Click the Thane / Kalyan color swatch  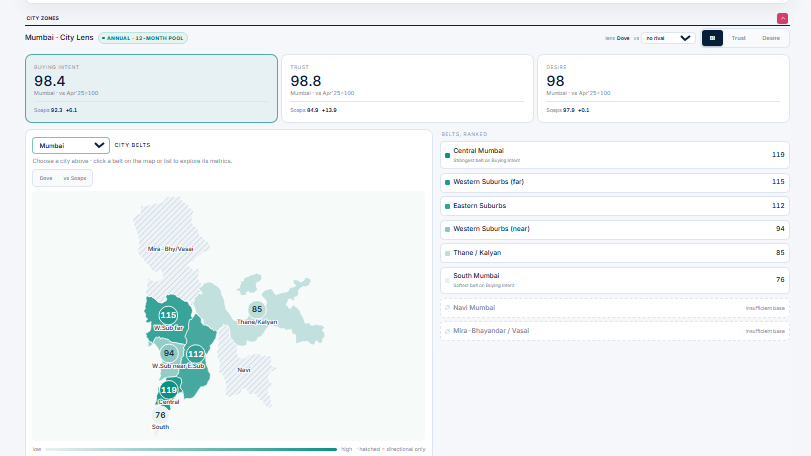pos(447,253)
